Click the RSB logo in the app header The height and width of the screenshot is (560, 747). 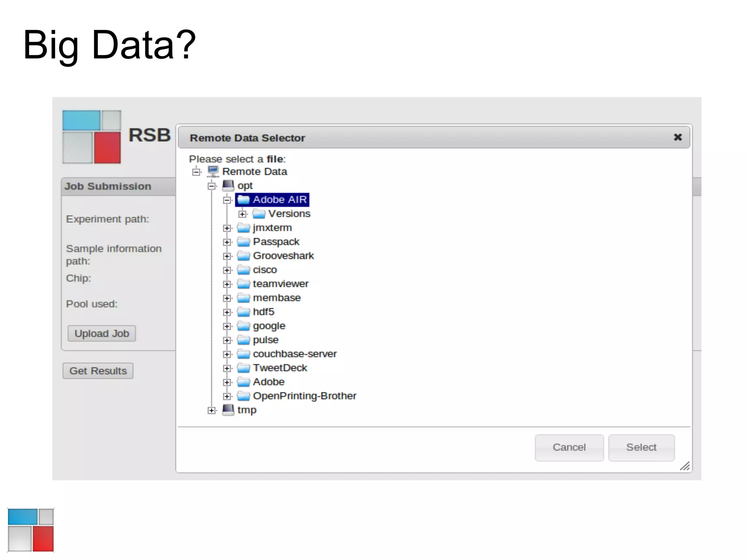pos(92,137)
